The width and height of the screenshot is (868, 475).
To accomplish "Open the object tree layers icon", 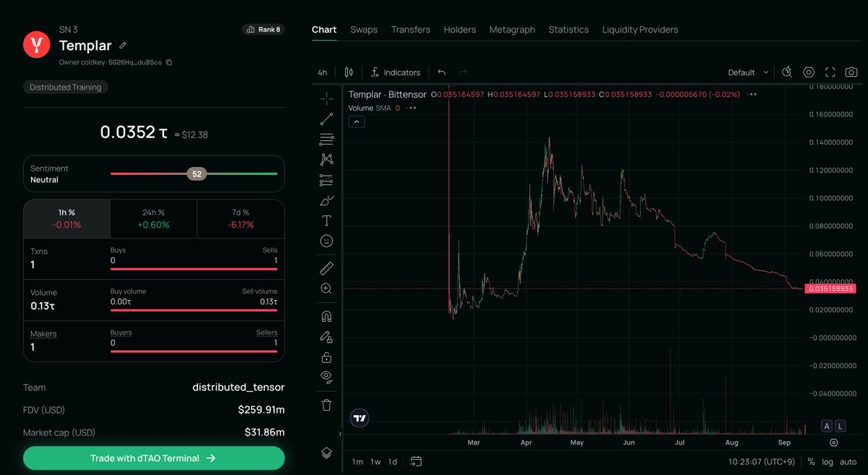I will pos(326,453).
